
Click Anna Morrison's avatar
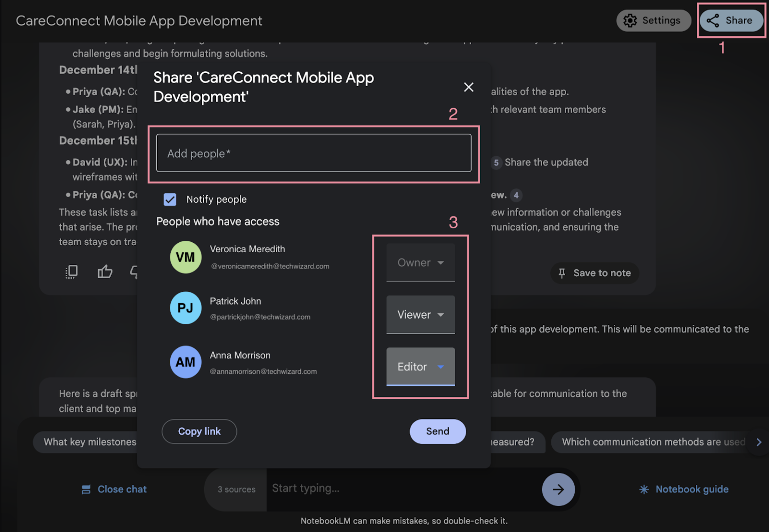point(186,362)
